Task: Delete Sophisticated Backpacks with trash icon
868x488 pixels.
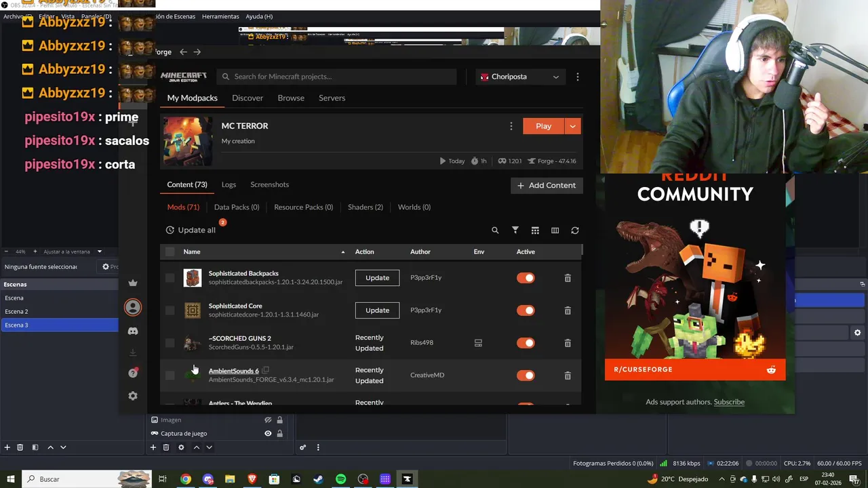Action: tap(568, 278)
